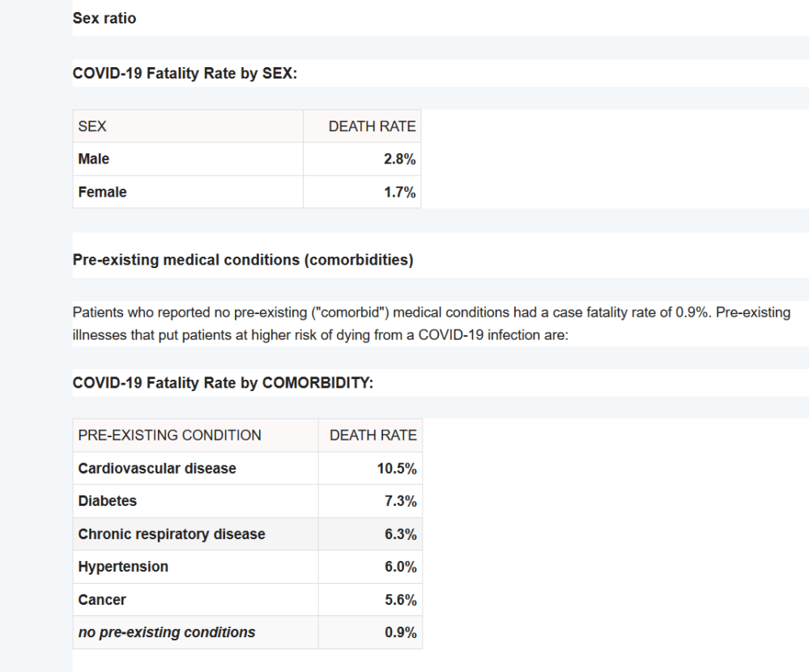
Task: Click the Cancer row label
Action: tap(102, 600)
